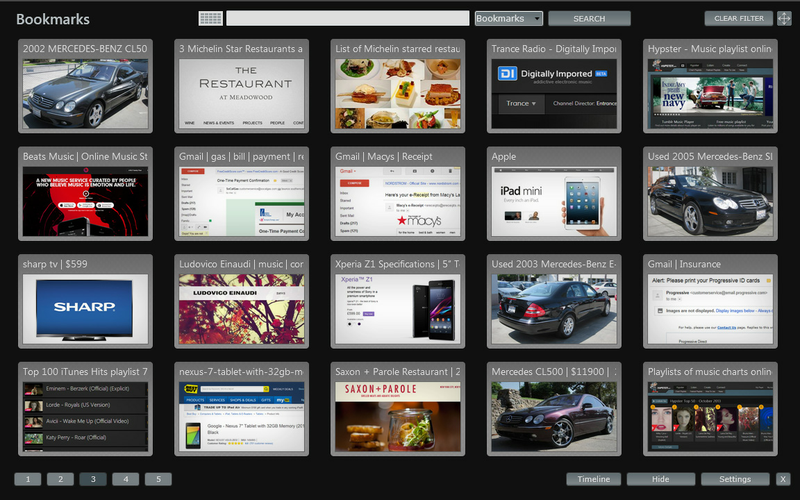
Task: Open the nexus-7-tablet-with-32gb bookmark
Action: [x=241, y=409]
